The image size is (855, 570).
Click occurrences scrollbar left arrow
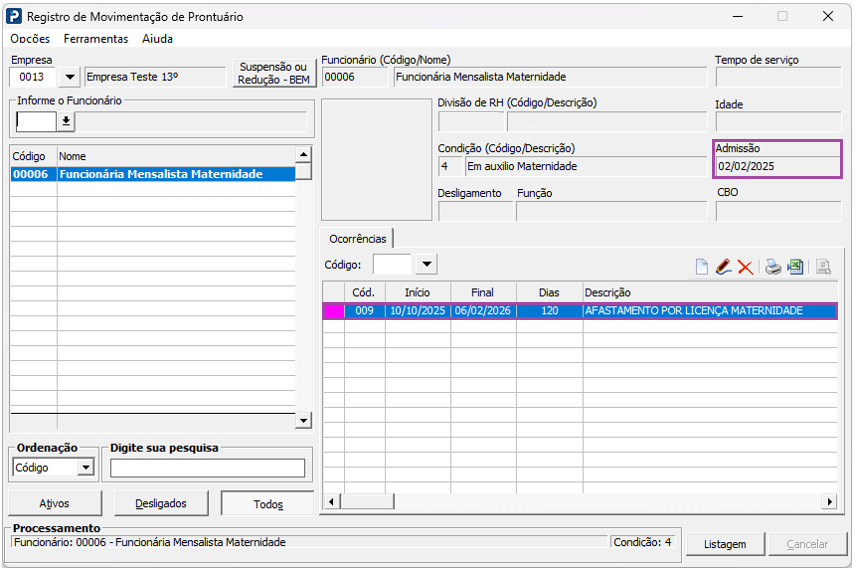(x=331, y=501)
